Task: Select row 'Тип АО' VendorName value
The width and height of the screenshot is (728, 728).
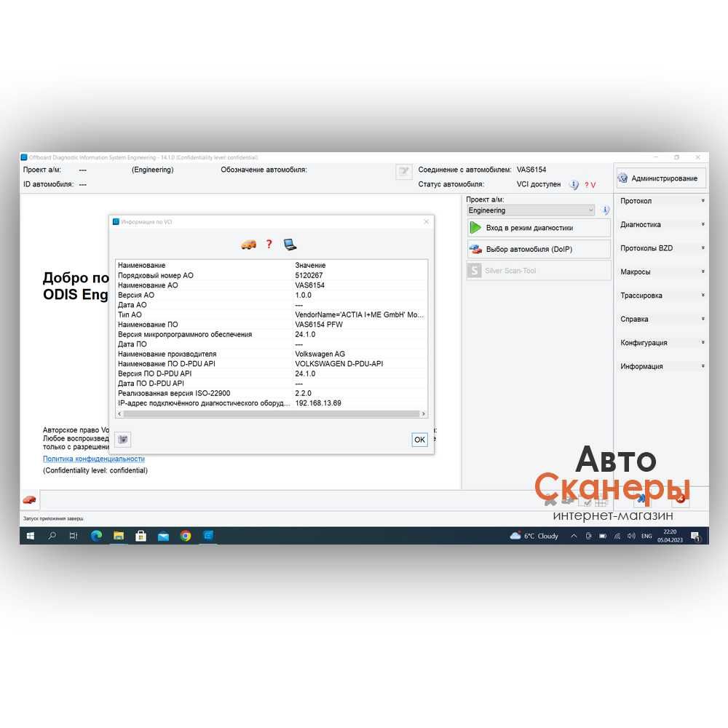Action: coord(271,314)
